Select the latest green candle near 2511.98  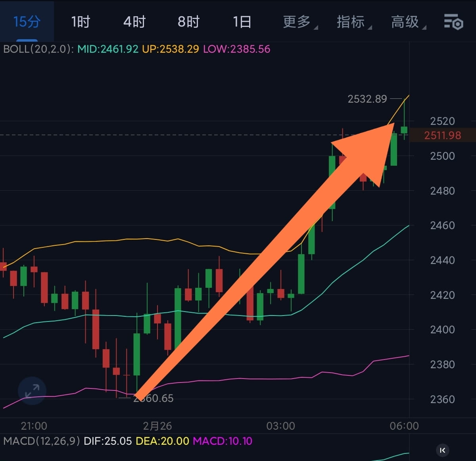pos(404,130)
